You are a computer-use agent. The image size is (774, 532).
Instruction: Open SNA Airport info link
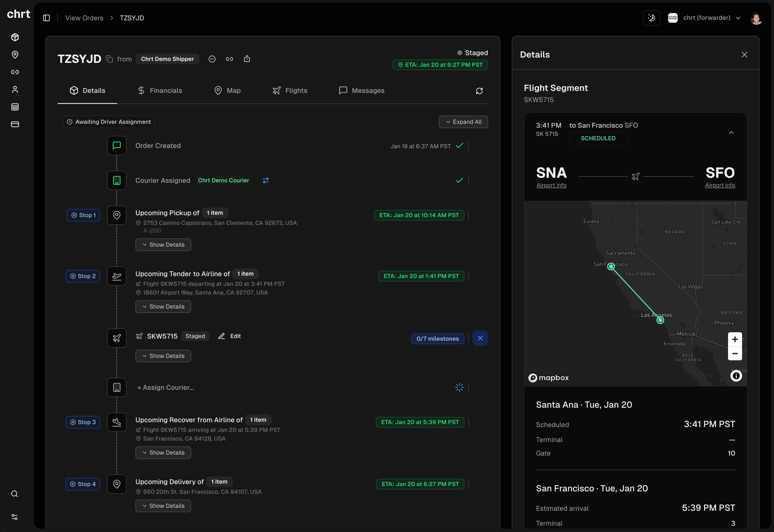coord(552,185)
